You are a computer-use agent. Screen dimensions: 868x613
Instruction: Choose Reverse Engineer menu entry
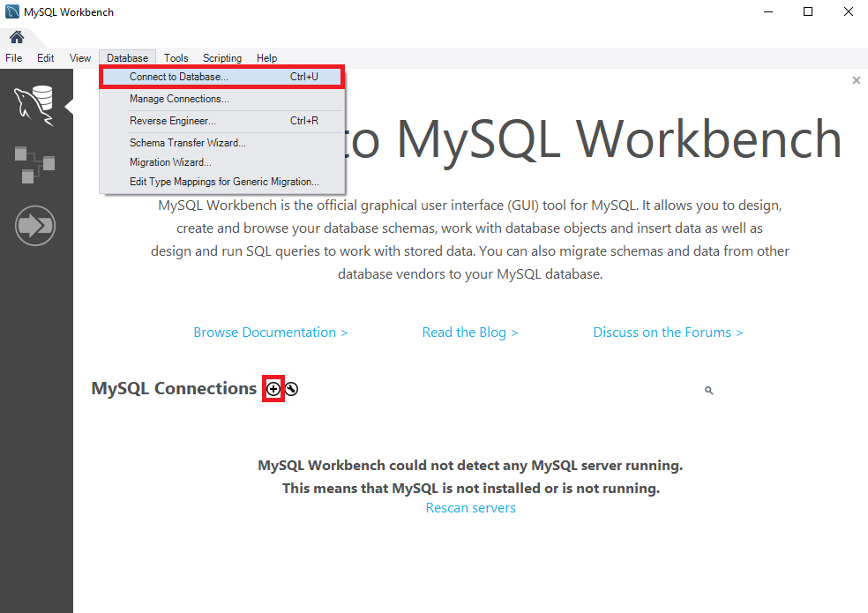coord(222,121)
